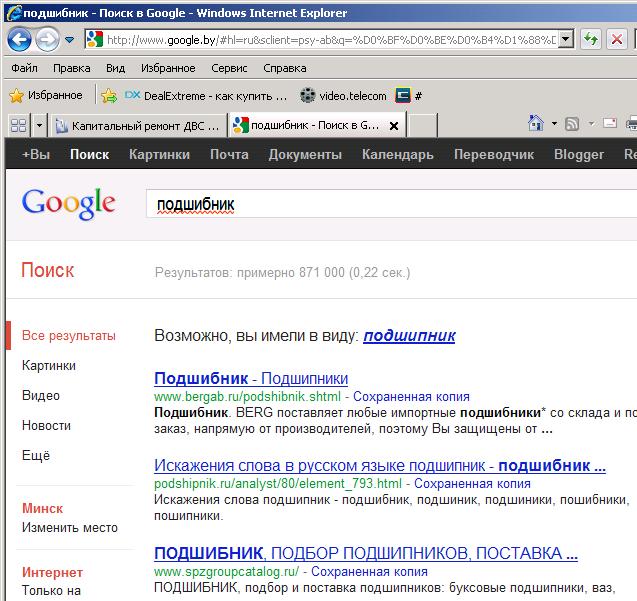Viewport: 637px width, 601px height.
Task: Switch to Капитальный ремонт ДВС tab
Action: tap(137, 126)
